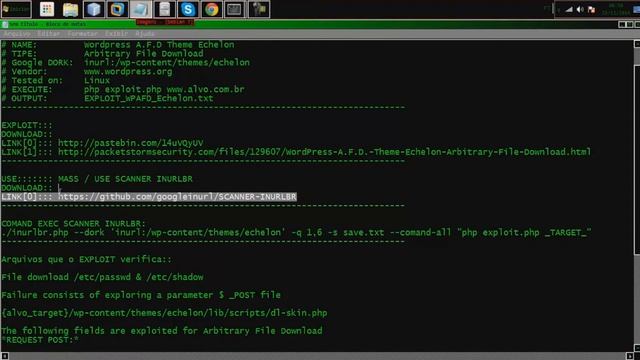Click 'File download /etc/passwd & /etc/shadow' line
This screenshot has width=640, height=360.
point(102,277)
